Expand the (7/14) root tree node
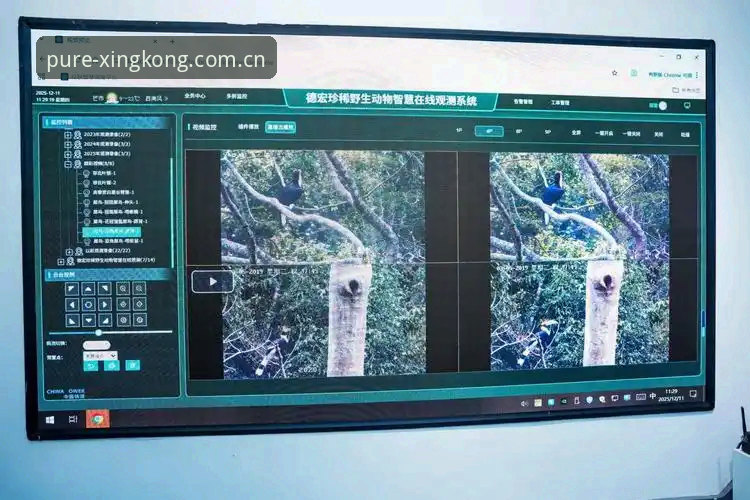750x500 pixels. tap(61, 262)
